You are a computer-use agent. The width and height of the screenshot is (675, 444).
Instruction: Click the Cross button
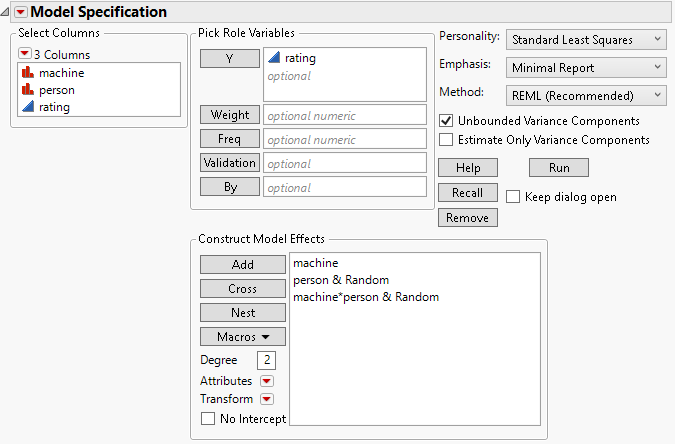pos(243,289)
